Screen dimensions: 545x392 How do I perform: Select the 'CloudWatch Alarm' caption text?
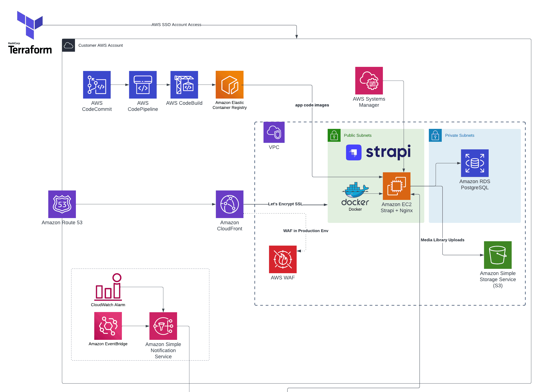(x=108, y=305)
